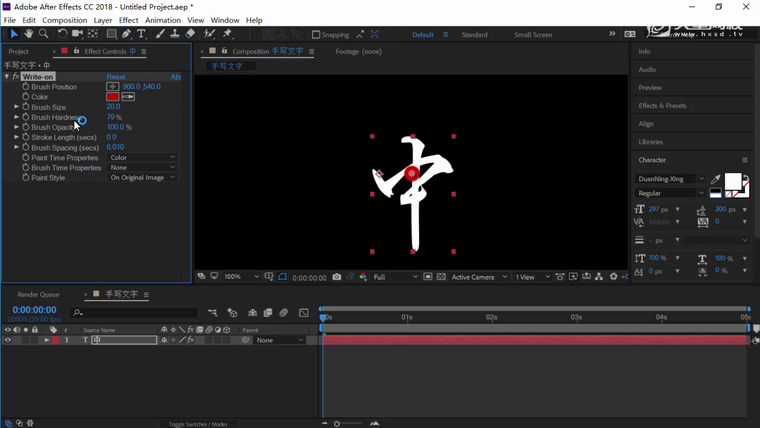Click Reset for Write-on effect
The image size is (760, 428).
pos(116,77)
